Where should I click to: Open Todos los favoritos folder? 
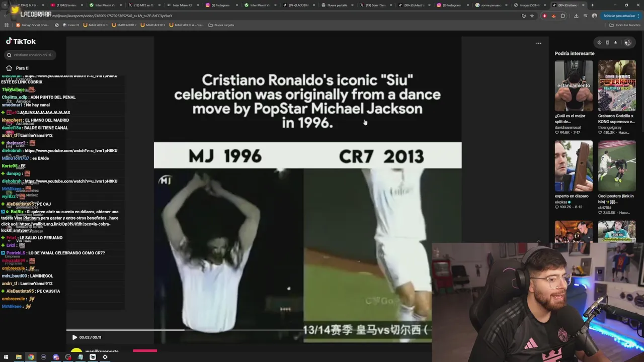625,25
